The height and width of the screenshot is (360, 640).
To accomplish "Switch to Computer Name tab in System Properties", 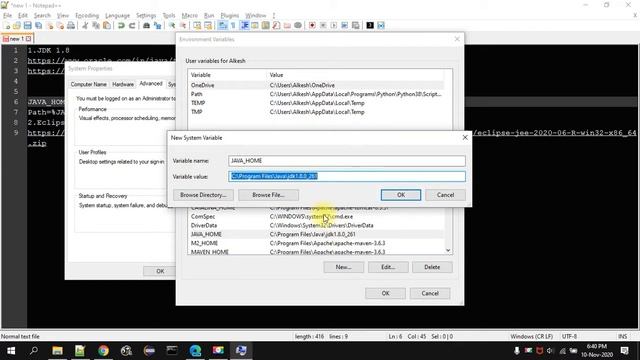I will point(88,84).
